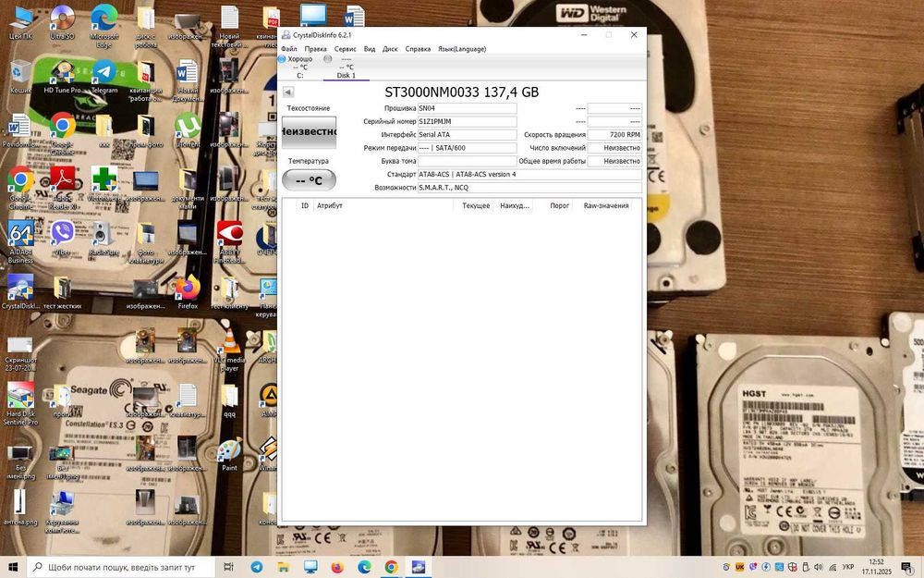924x578 pixels.
Task: Click the Стандарт field ATA8-ACS
Action: tap(529, 175)
